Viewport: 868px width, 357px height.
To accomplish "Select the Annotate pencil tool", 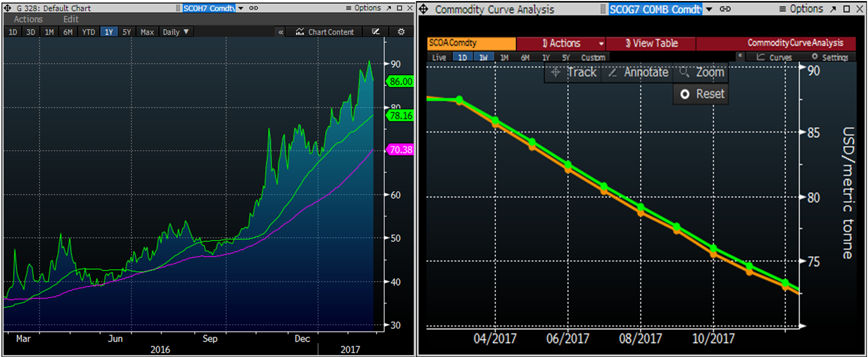I will tap(638, 73).
